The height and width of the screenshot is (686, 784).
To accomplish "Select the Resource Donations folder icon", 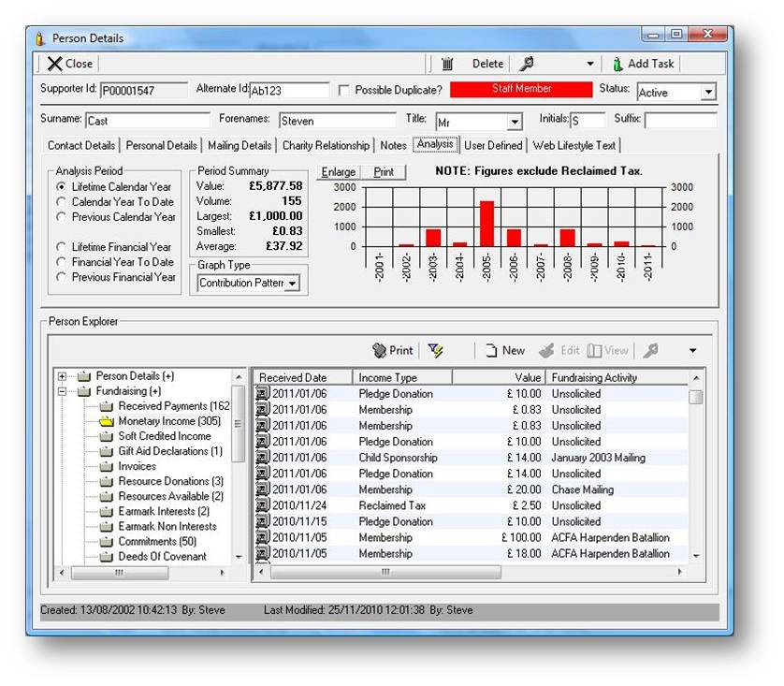I will point(106,481).
